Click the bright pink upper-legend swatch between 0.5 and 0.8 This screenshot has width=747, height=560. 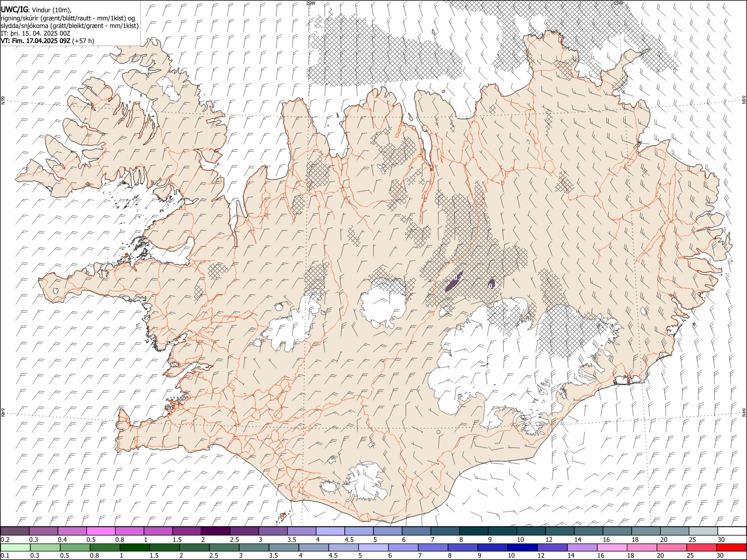click(101, 531)
